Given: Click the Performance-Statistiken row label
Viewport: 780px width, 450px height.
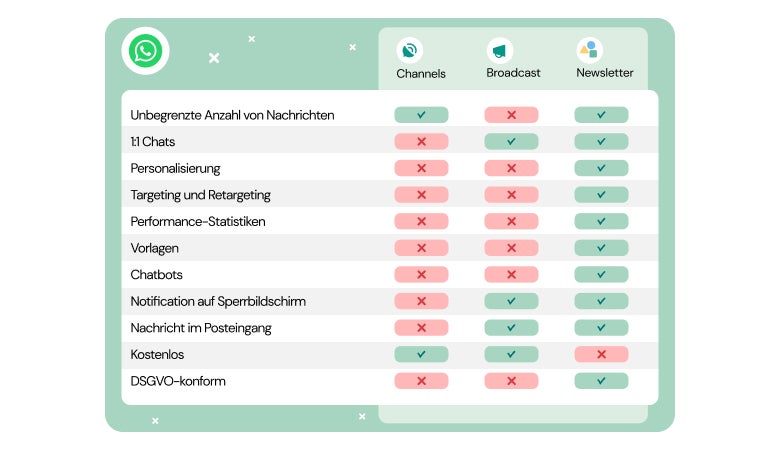Looking at the screenshot, I should (x=198, y=221).
